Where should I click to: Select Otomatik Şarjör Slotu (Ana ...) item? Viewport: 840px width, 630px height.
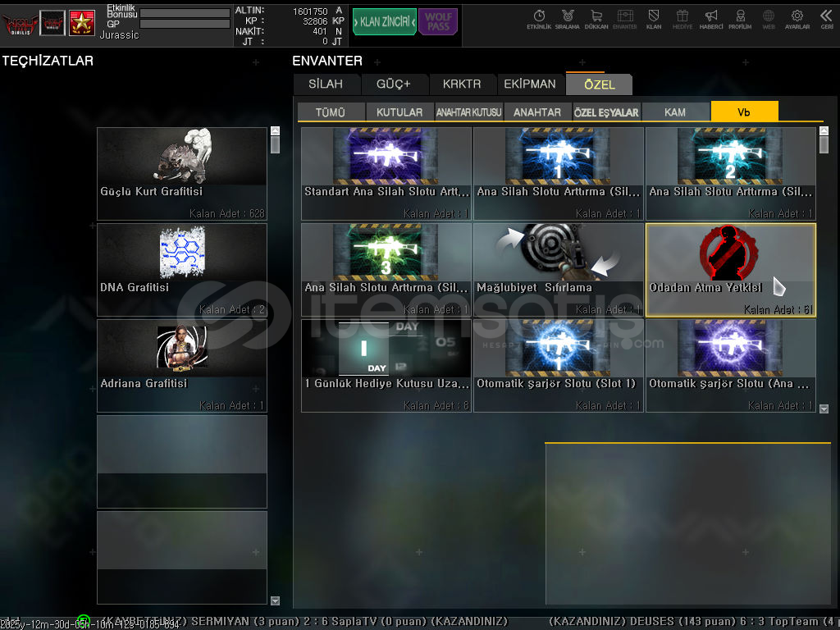pos(731,365)
